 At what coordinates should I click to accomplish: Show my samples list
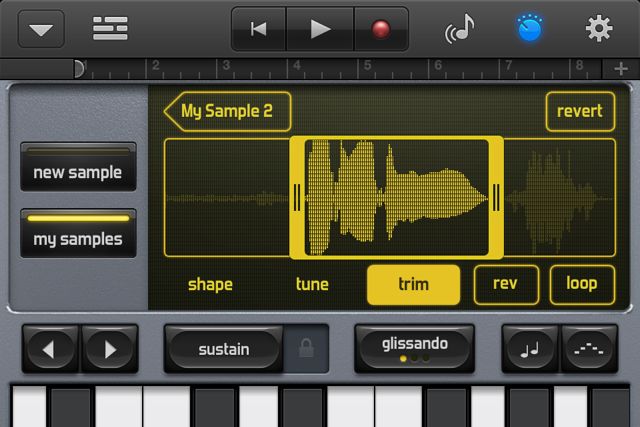click(x=78, y=234)
